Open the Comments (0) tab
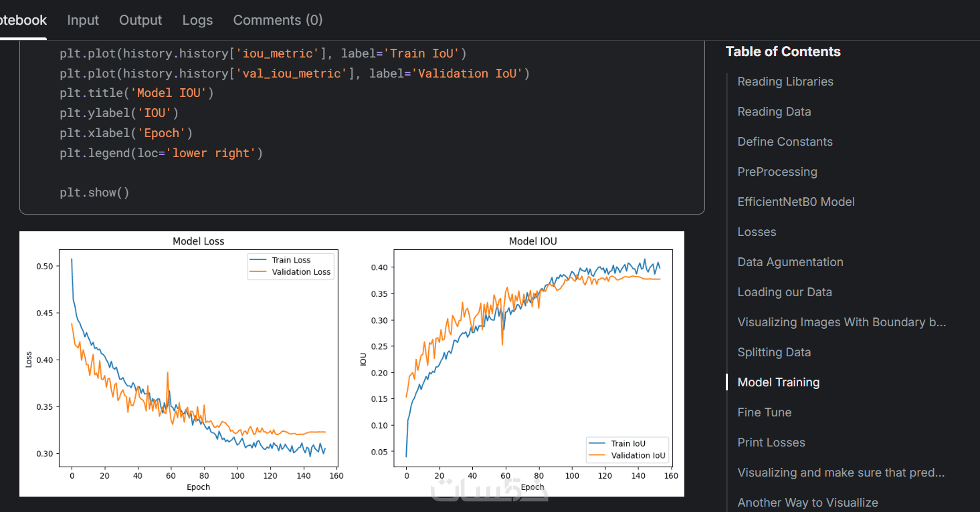 (278, 20)
